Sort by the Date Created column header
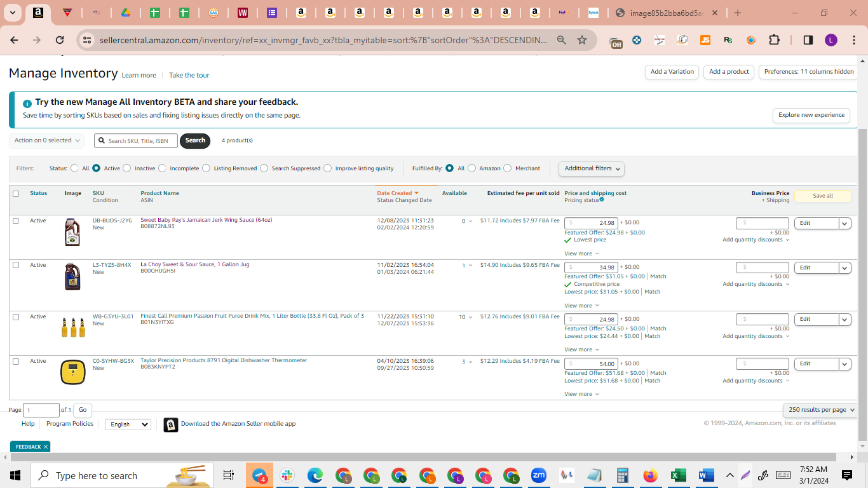 pos(398,193)
